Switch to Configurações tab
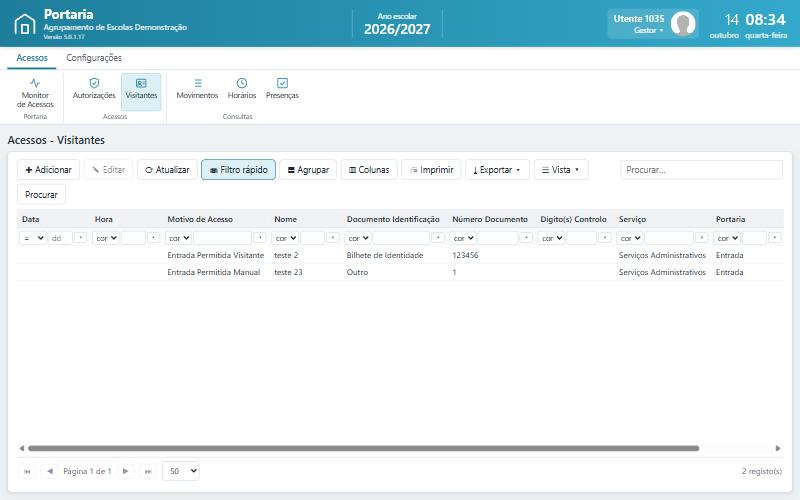The height and width of the screenshot is (500, 800). [94, 58]
